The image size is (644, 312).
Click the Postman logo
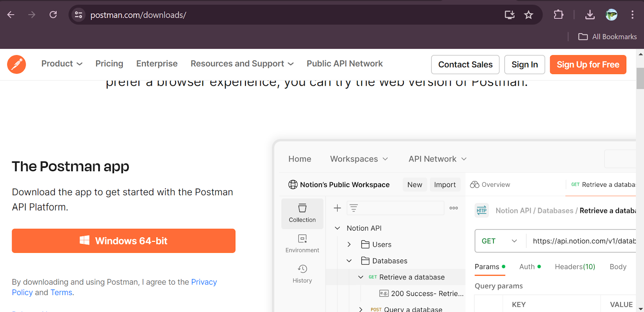[x=17, y=64]
